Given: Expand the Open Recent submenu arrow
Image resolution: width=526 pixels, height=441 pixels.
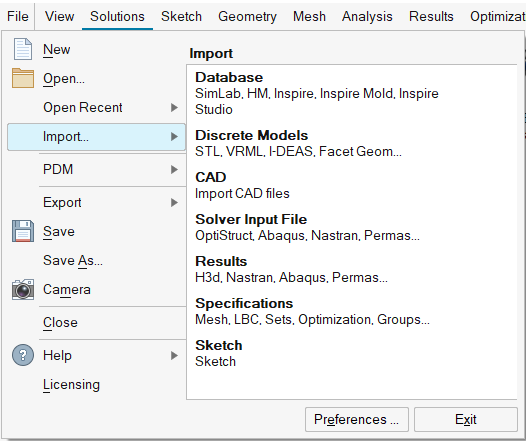Looking at the screenshot, I should pos(174,108).
